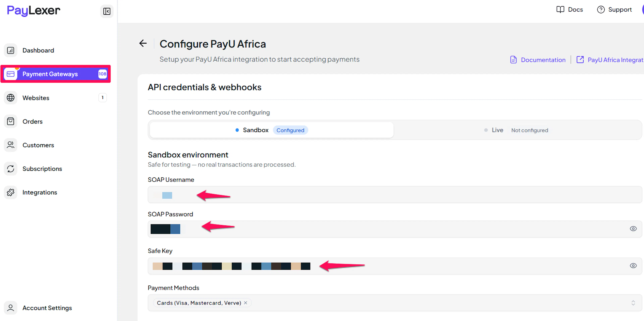Click the PayU Africa external link icon

[x=580, y=60]
